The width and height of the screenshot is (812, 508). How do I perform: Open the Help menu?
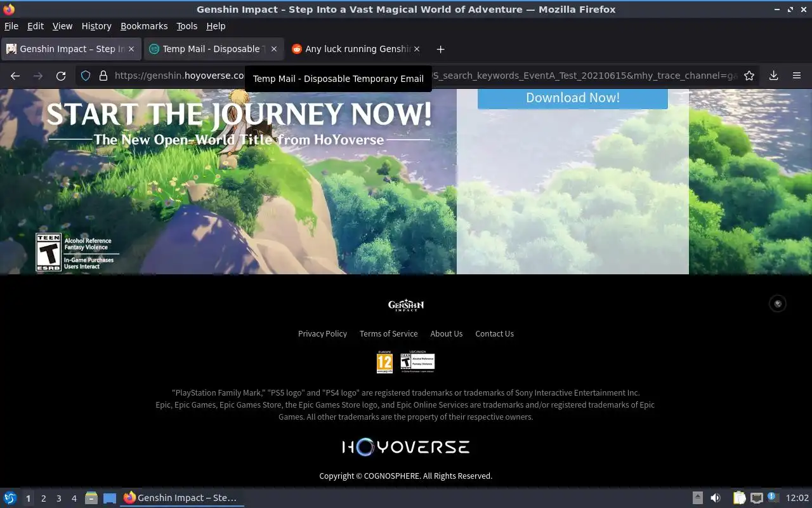216,26
